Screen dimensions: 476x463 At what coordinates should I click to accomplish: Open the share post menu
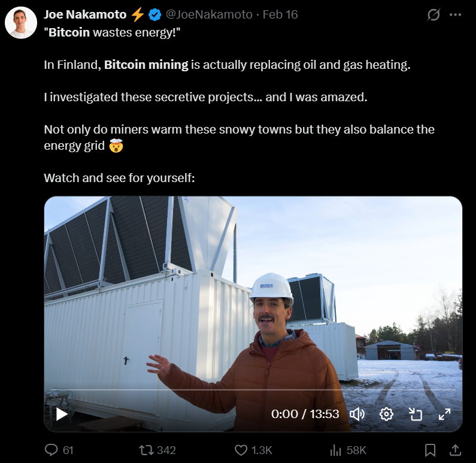pos(455,450)
